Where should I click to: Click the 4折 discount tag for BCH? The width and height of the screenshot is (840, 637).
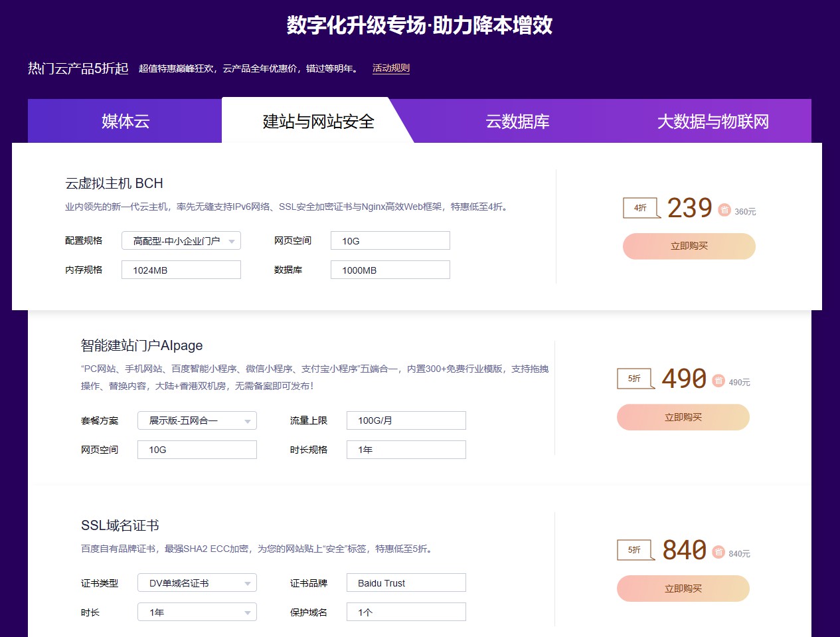tap(641, 208)
